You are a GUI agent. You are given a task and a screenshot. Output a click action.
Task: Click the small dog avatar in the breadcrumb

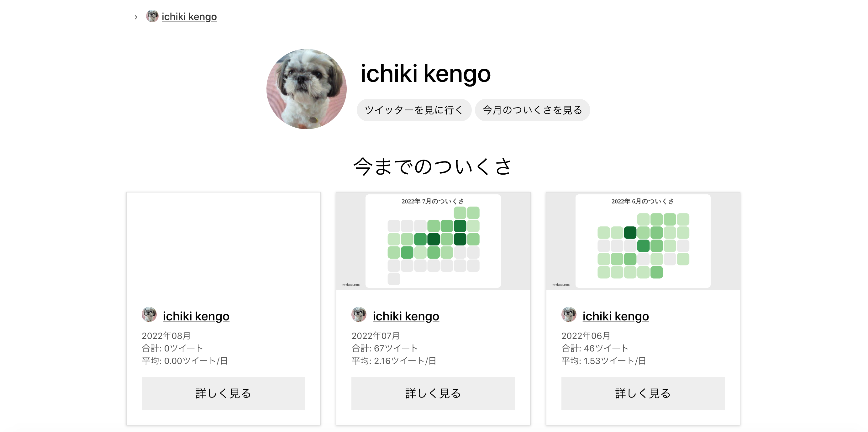coord(152,16)
